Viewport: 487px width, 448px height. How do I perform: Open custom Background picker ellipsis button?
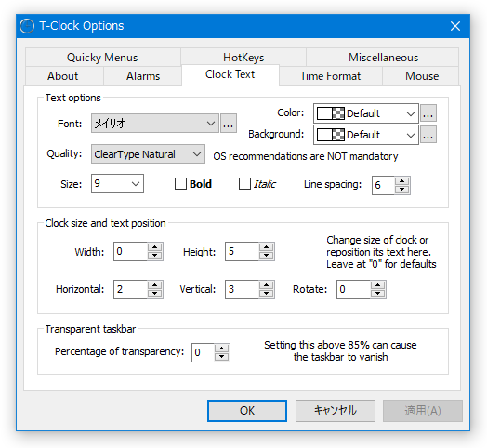(x=428, y=135)
